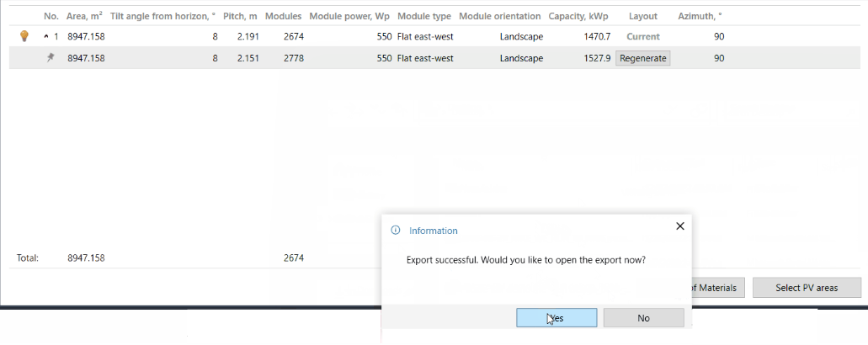The width and height of the screenshot is (868, 345).
Task: Click the 'Module type' column header
Action: (x=424, y=17)
